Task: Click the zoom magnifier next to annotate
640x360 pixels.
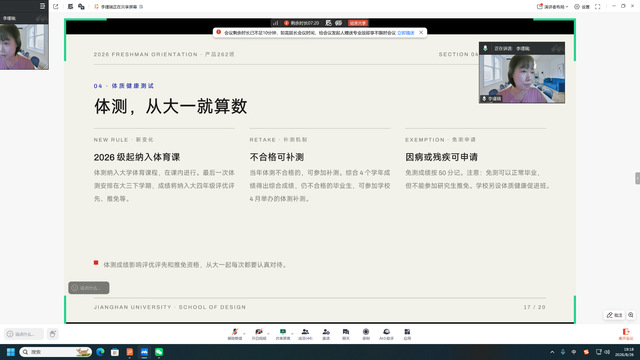Action: 631,315
